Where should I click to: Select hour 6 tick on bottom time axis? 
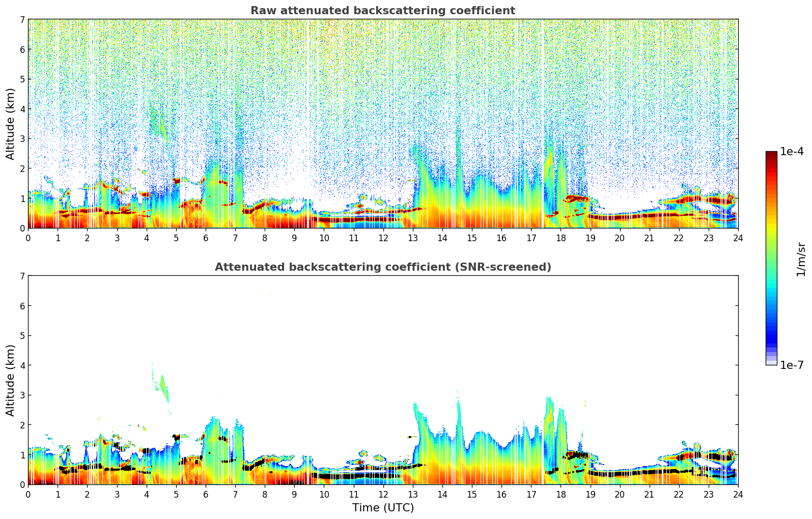tap(206, 494)
